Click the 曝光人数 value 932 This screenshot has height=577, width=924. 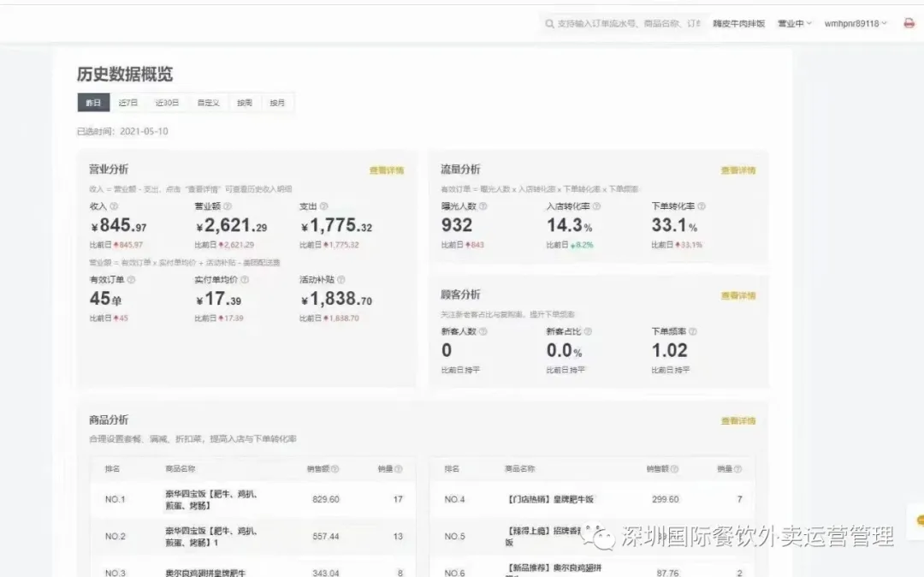coord(457,225)
